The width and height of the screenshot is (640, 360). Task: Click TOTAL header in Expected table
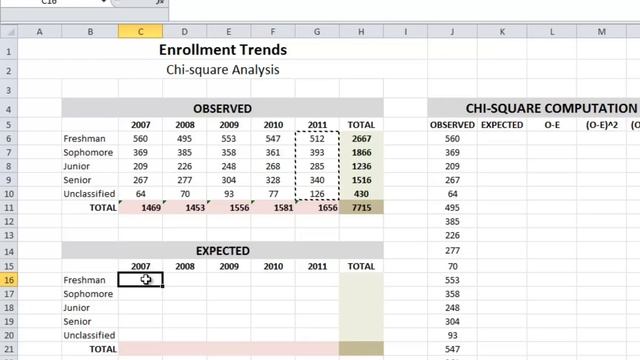point(361,266)
